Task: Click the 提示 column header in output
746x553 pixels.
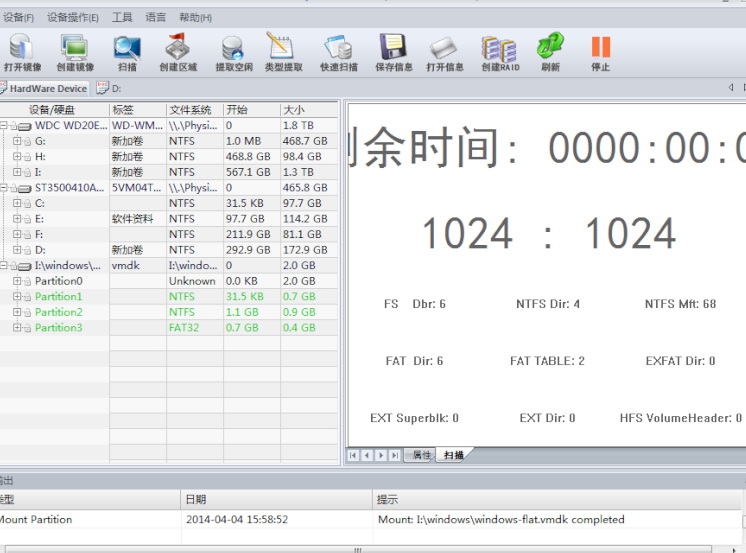Action: coord(557,499)
